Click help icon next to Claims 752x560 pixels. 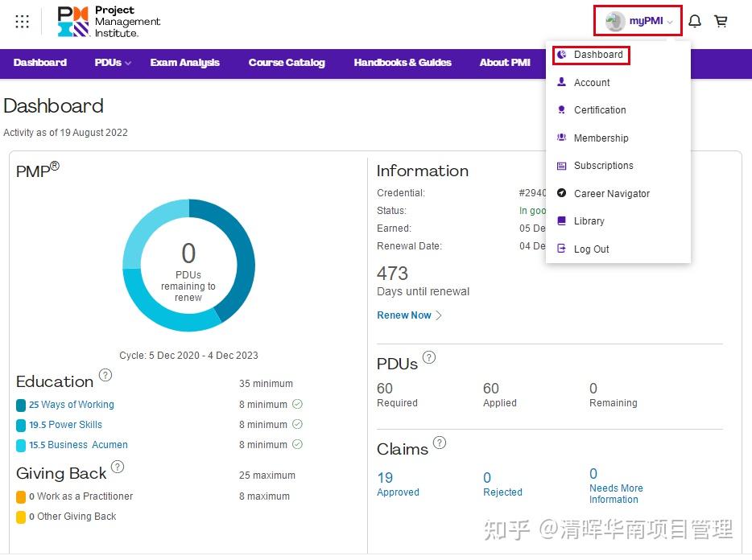[440, 442]
